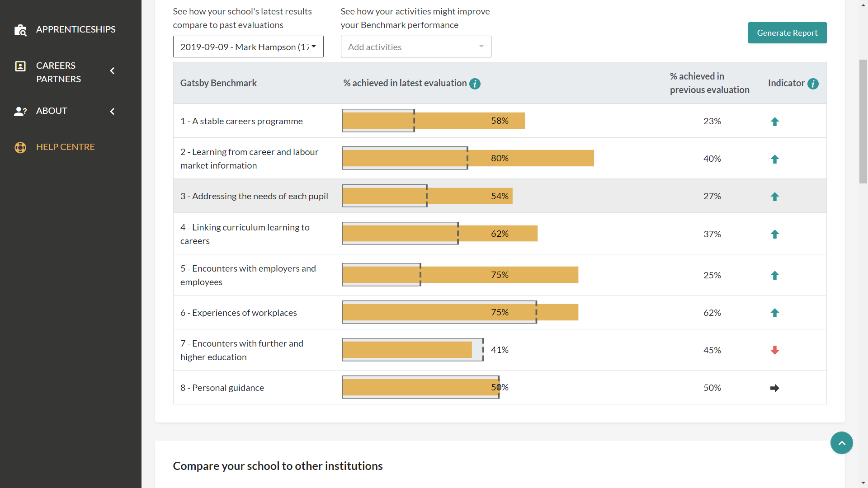This screenshot has height=488, width=868.
Task: Expand the Careers Partners submenu chevron
Action: tap(112, 71)
